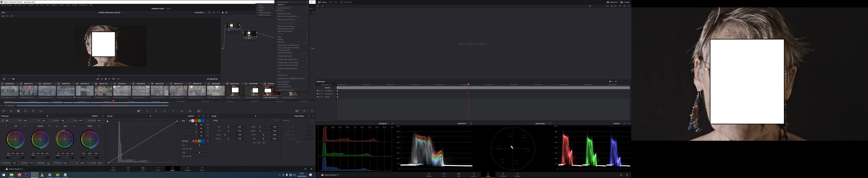The image size is (868, 178).
Task: Toggle channel ganging link in Curves Edit
Action: pos(190,121)
